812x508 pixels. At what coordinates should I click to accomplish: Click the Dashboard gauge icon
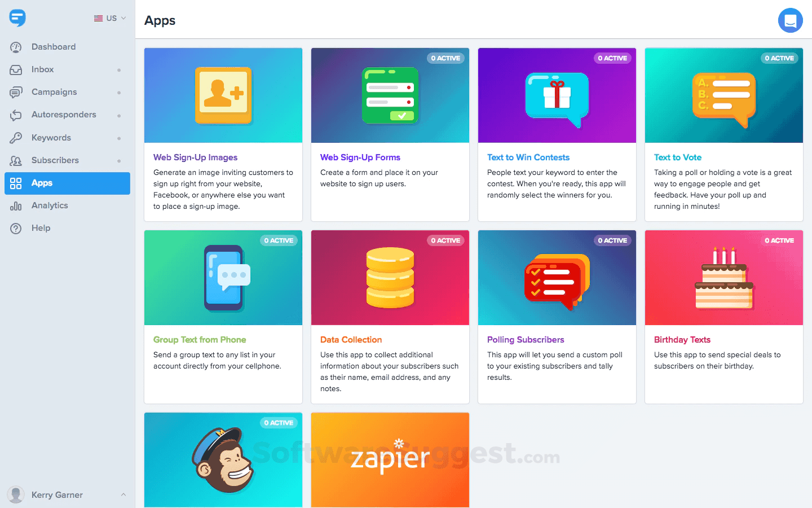[x=16, y=47]
